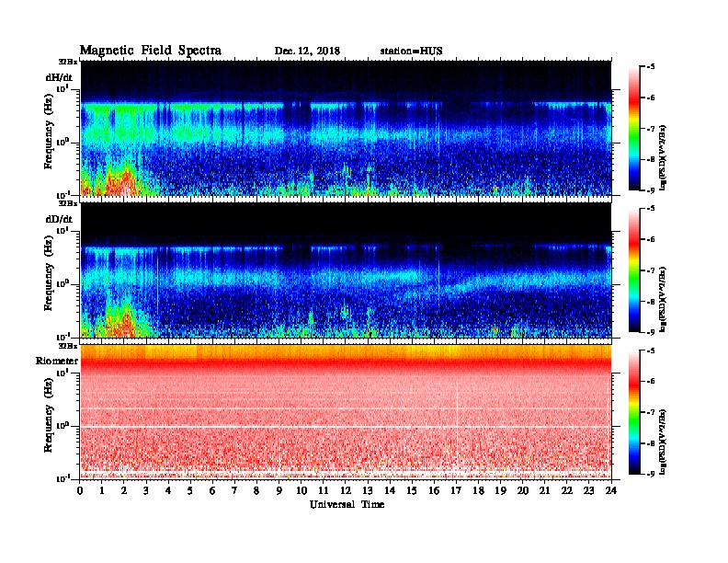
Task: Click hour "24" on the time axis
Action: coord(611,490)
